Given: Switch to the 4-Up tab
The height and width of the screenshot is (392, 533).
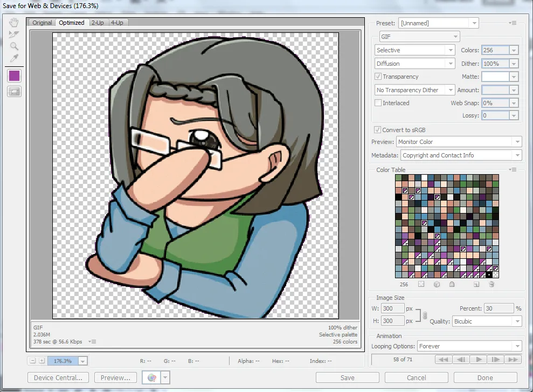Looking at the screenshot, I should click(x=117, y=23).
